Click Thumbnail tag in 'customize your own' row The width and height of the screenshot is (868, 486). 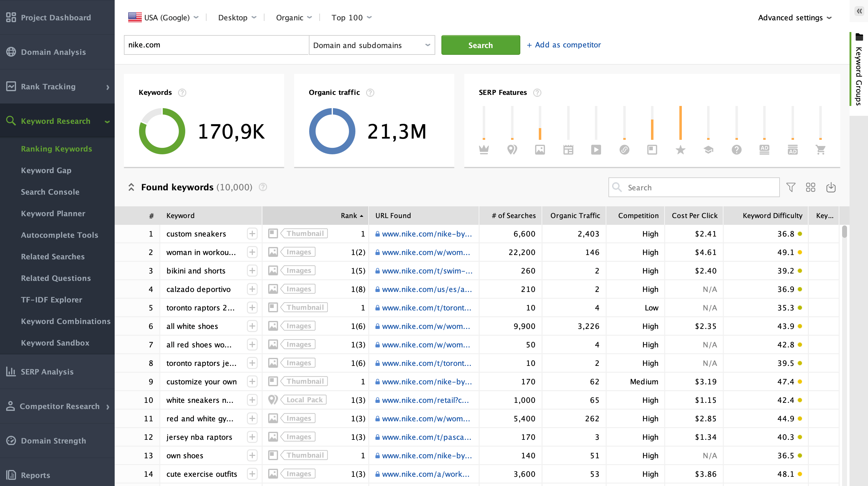coord(304,381)
